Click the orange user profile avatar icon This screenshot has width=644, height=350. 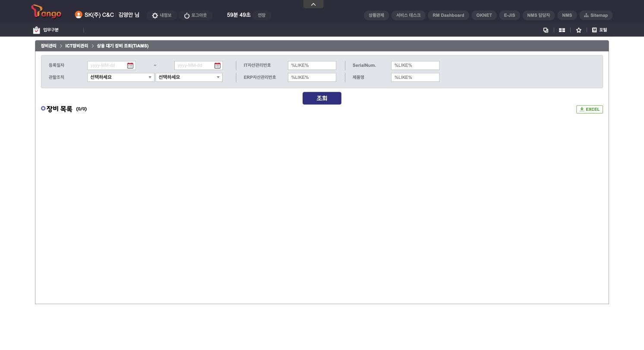79,15
